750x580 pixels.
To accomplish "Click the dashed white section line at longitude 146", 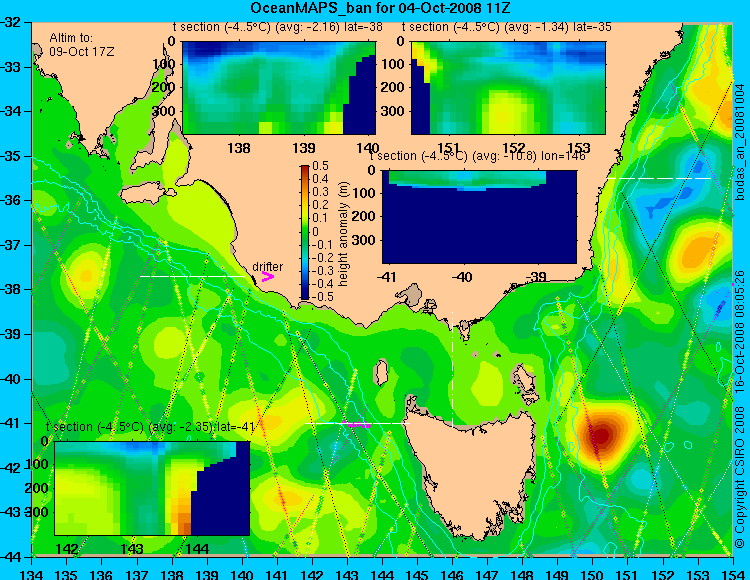I will pyautogui.click(x=452, y=369).
